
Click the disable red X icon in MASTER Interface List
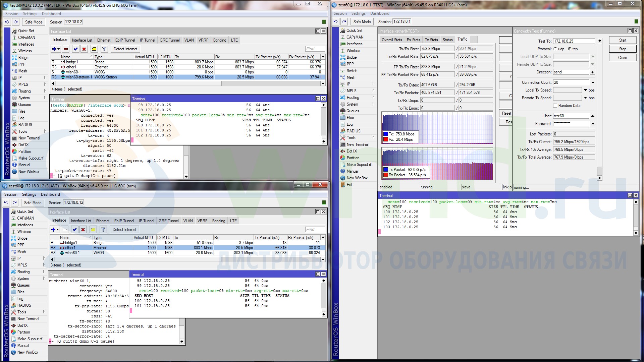pos(84,49)
